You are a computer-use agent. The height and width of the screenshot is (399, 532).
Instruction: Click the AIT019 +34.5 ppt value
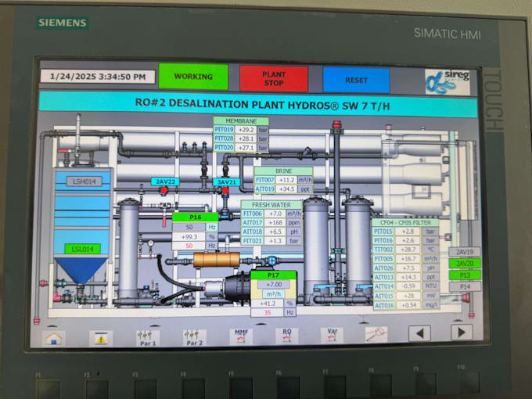[286, 189]
